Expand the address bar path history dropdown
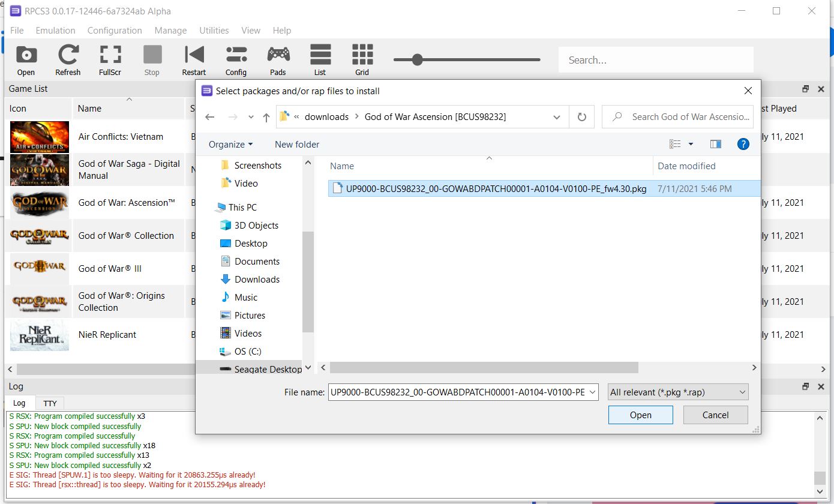This screenshot has height=504, width=834. coord(557,117)
